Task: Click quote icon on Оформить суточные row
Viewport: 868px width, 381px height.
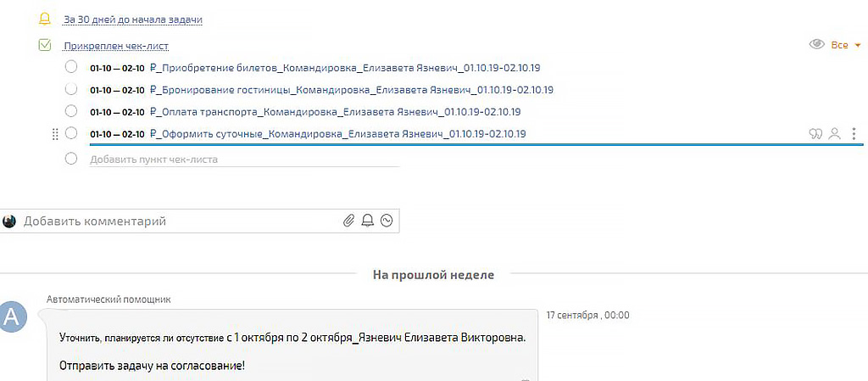Action: (816, 134)
